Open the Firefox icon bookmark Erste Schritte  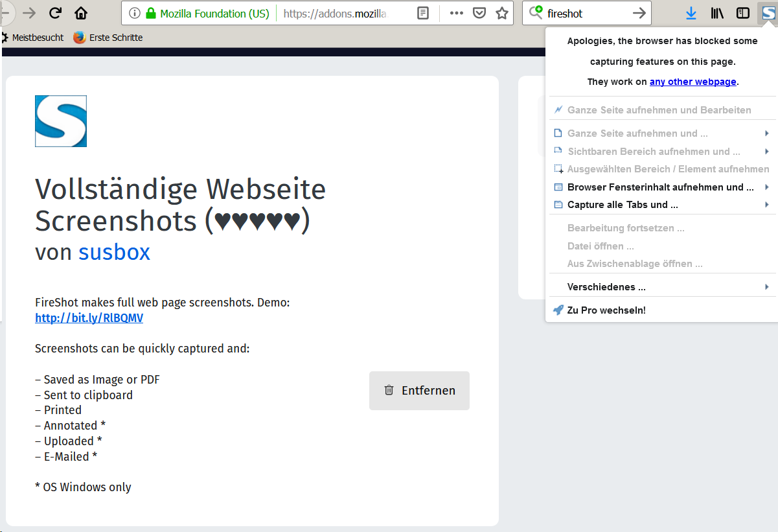pyautogui.click(x=108, y=38)
